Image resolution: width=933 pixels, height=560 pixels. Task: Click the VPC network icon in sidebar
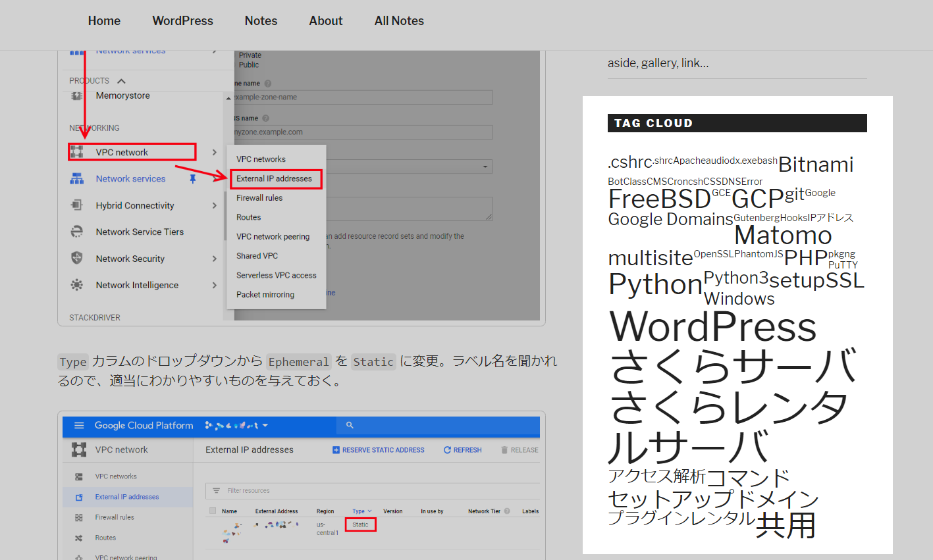(x=77, y=152)
